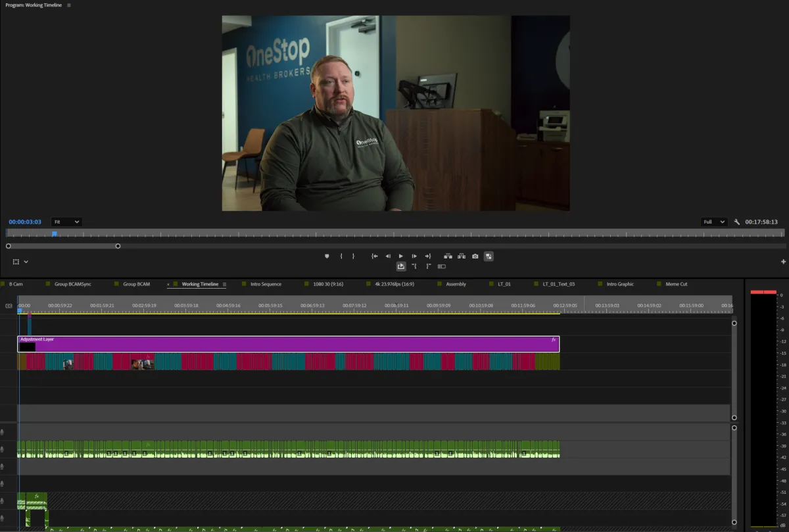Step back one frame
789x532 pixels.
tap(388, 256)
